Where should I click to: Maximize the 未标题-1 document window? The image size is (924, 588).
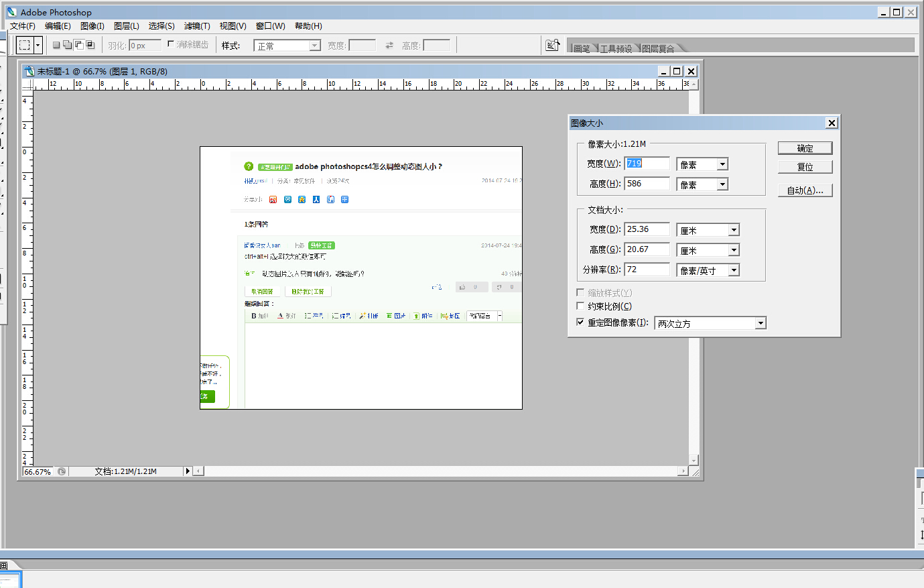click(677, 71)
